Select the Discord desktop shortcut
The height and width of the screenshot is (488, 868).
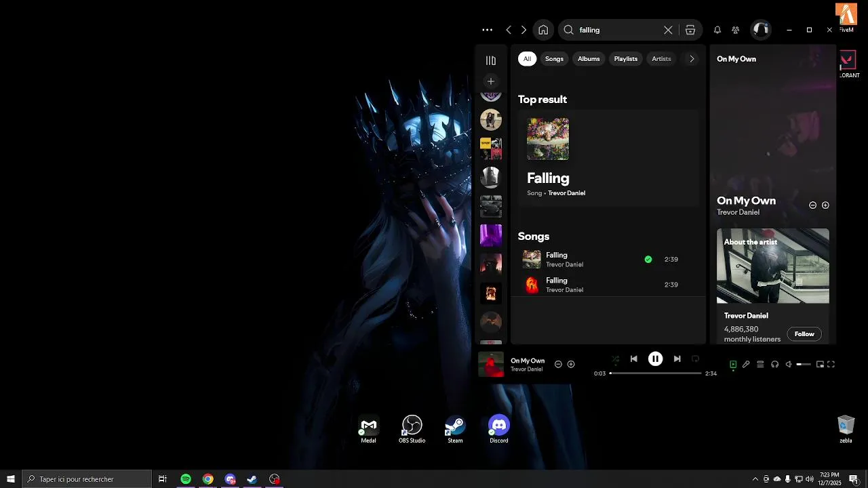pyautogui.click(x=498, y=429)
